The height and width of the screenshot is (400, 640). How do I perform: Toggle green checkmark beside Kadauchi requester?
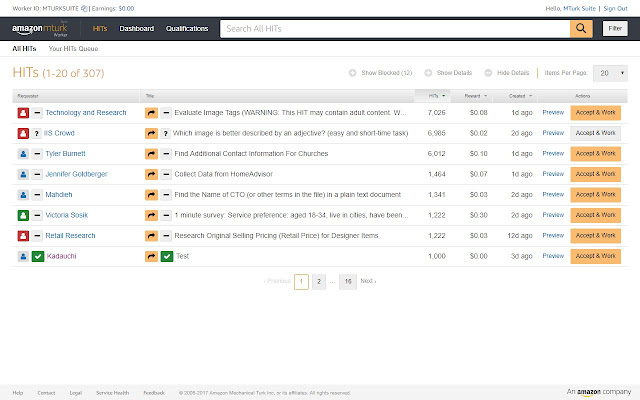(x=38, y=256)
